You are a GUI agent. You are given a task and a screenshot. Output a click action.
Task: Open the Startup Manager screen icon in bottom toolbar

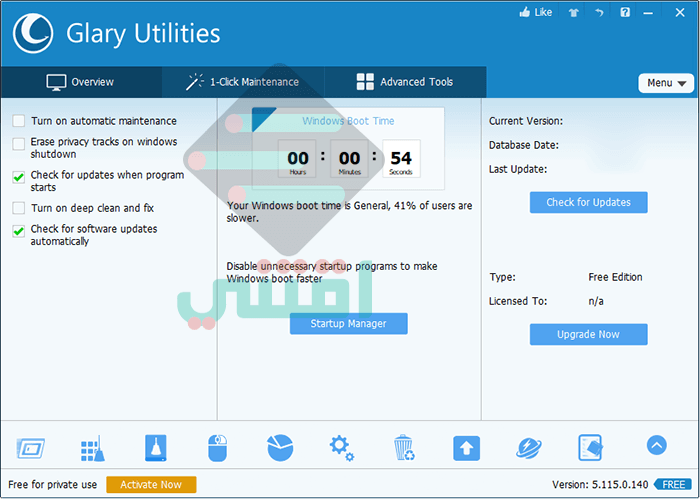click(30, 448)
